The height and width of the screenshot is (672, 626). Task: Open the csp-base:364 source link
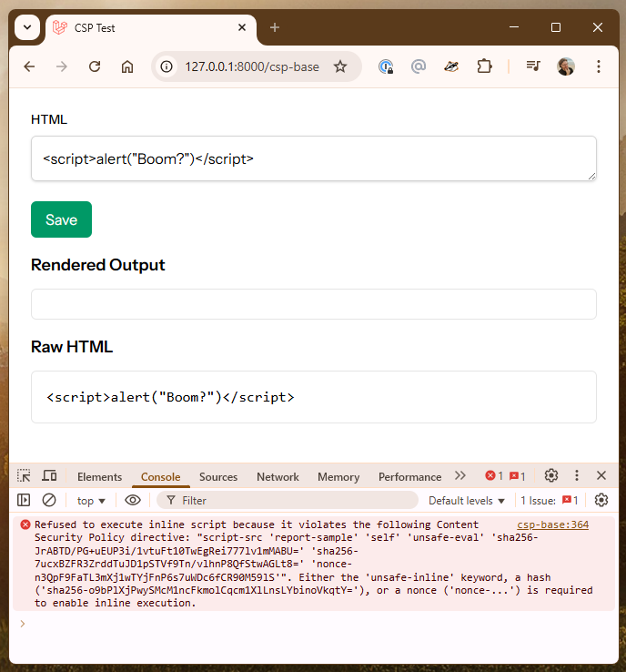(553, 524)
